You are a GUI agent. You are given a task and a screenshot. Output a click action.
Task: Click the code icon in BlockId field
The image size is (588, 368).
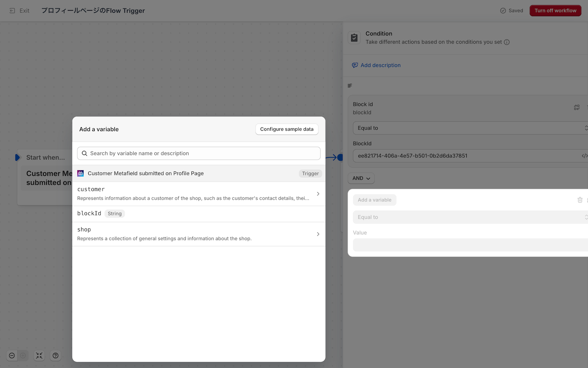click(x=584, y=156)
